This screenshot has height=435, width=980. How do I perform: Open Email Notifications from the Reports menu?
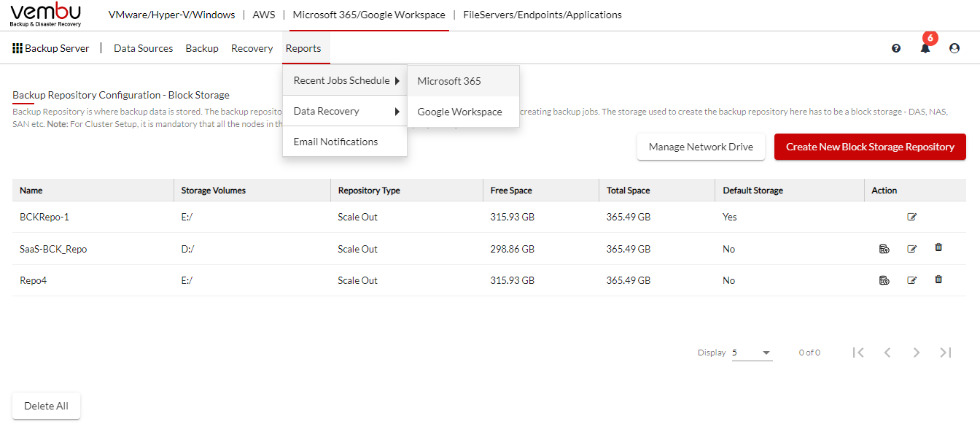345,142
